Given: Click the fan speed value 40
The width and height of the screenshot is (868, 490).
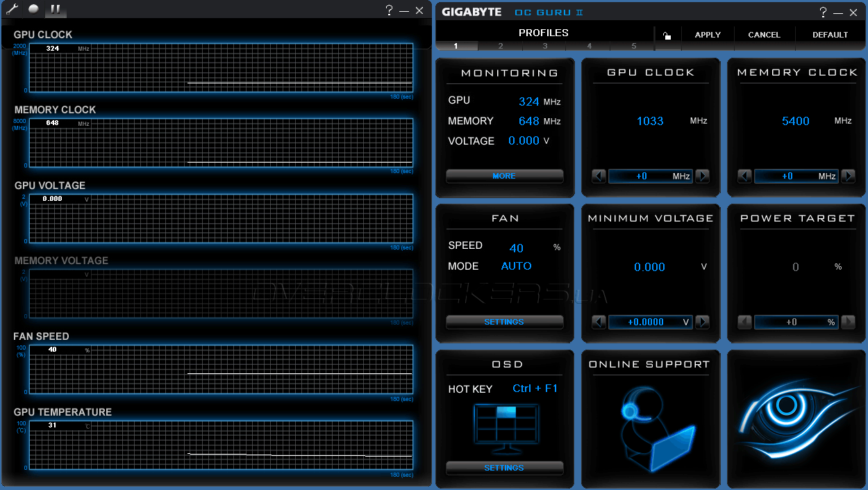Looking at the screenshot, I should pos(517,248).
